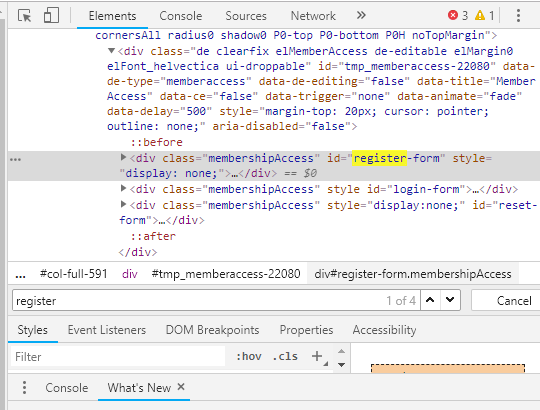Expand the register-form div node

pos(123,157)
